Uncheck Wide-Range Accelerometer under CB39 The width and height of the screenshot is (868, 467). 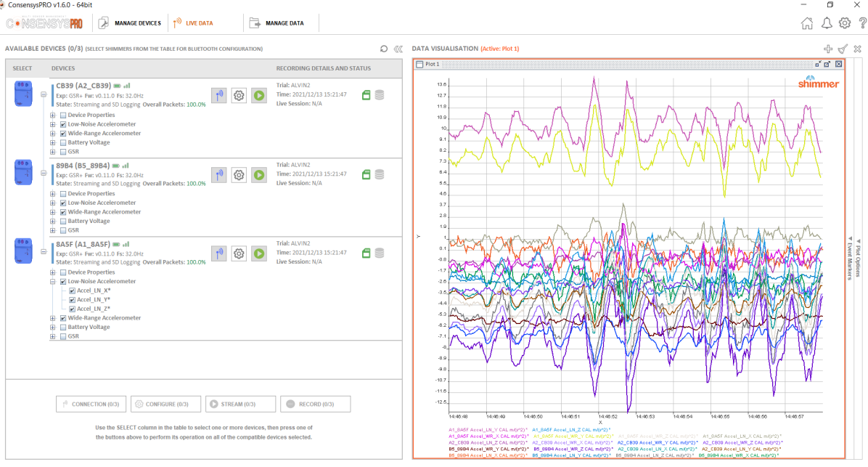pyautogui.click(x=63, y=134)
